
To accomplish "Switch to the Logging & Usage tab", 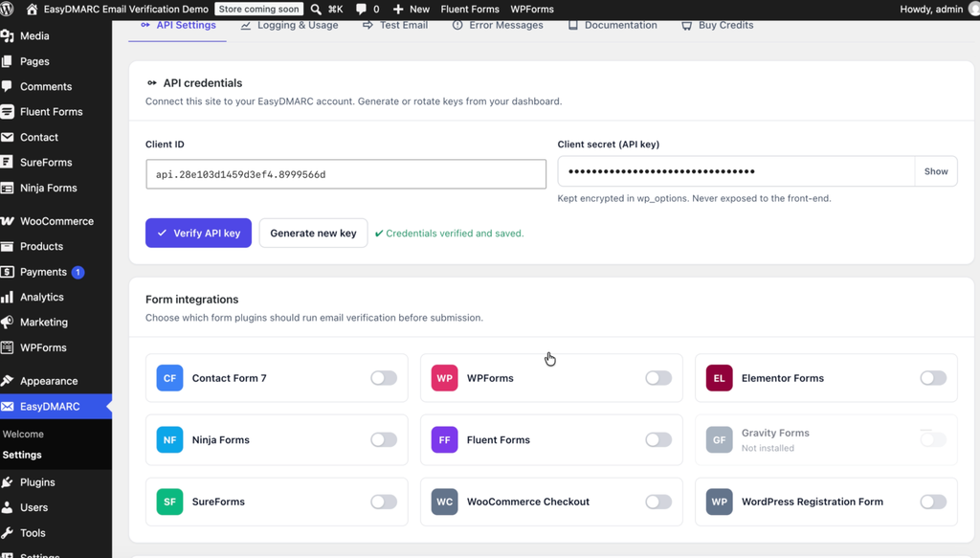I will [289, 25].
